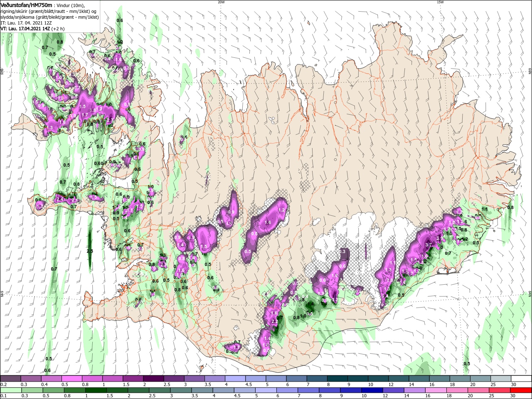
Task: Choose the royal blue 8 swatch in lower legend
Action: (x=330, y=390)
